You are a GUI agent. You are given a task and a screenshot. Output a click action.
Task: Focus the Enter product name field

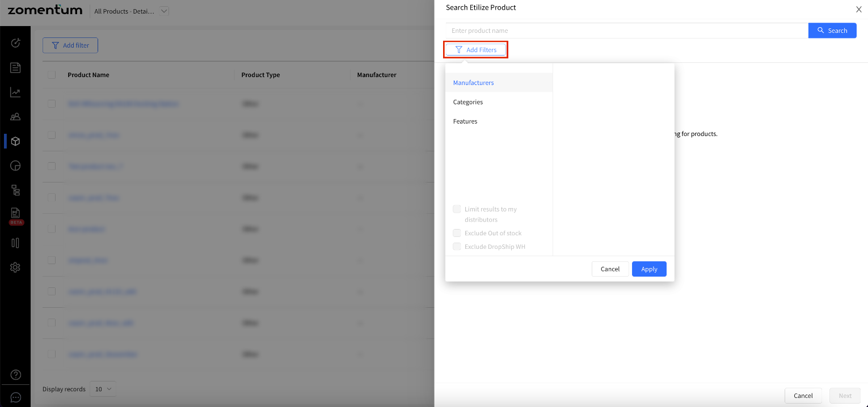pos(626,31)
